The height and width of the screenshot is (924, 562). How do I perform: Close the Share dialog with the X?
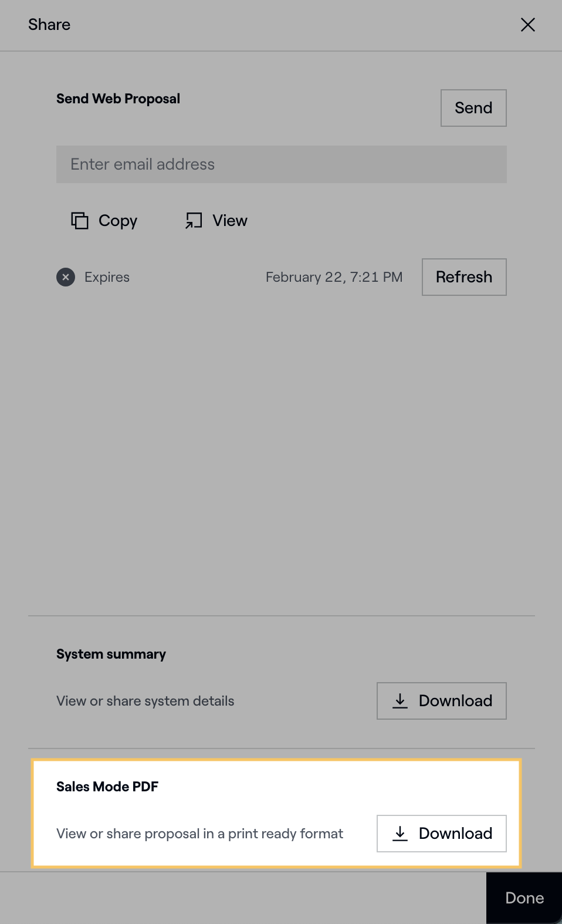[527, 25]
